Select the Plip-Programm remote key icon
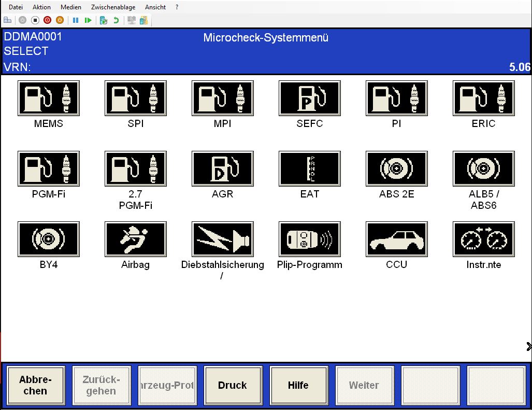The image size is (532, 410). 309,239
